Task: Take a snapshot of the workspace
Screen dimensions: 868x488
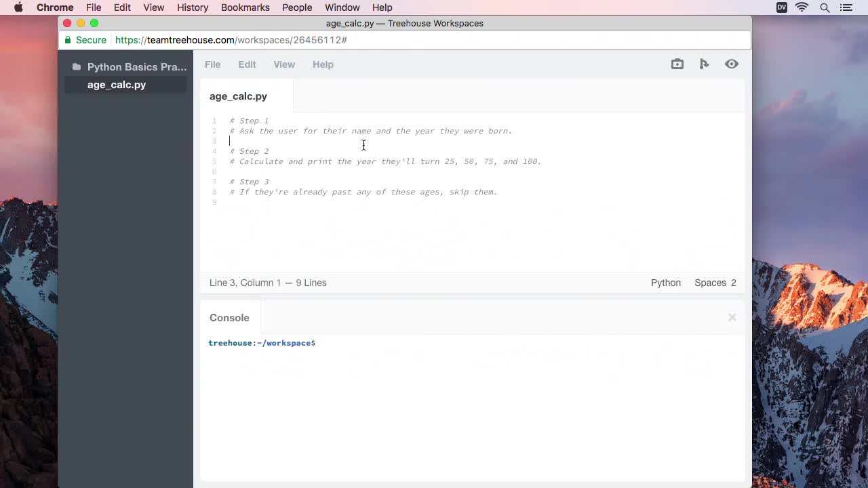Action: click(677, 64)
